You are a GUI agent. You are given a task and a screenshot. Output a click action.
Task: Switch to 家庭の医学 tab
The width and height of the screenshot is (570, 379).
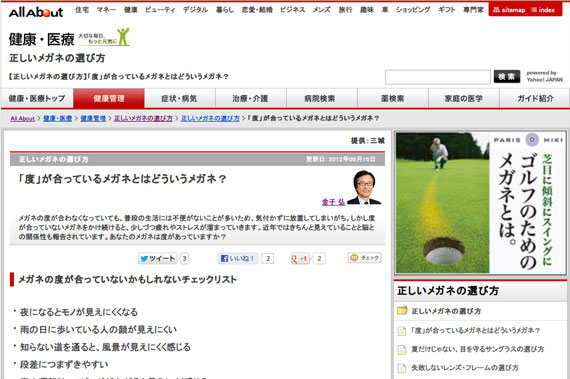coord(463,98)
